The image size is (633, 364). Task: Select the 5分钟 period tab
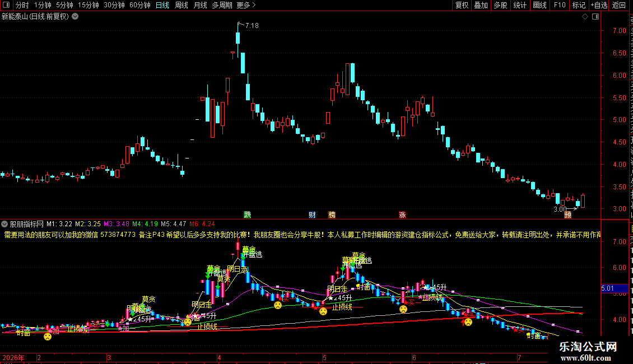pos(64,5)
